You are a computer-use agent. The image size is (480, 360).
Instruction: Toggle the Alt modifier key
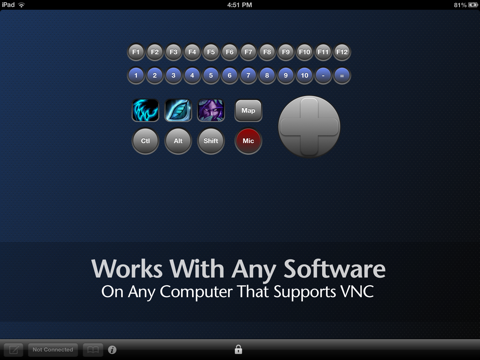178,141
